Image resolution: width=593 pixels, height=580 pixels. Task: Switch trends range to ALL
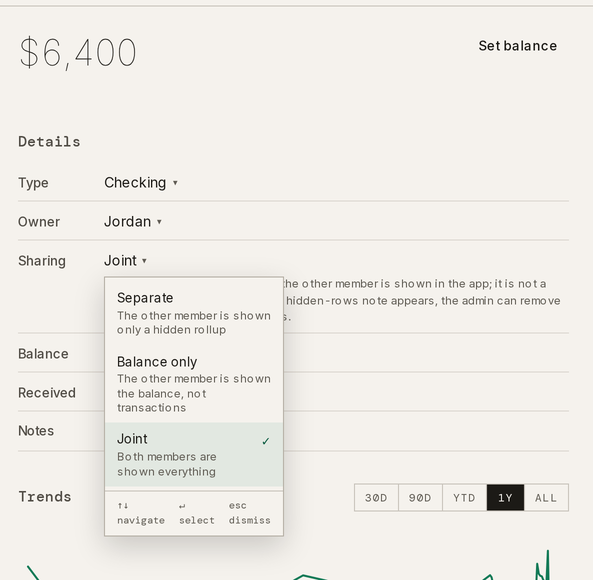[x=546, y=498]
